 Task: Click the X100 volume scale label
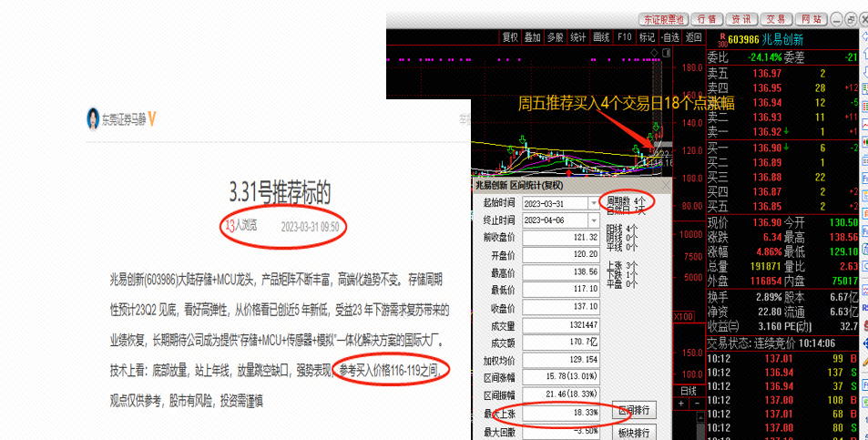coord(684,317)
